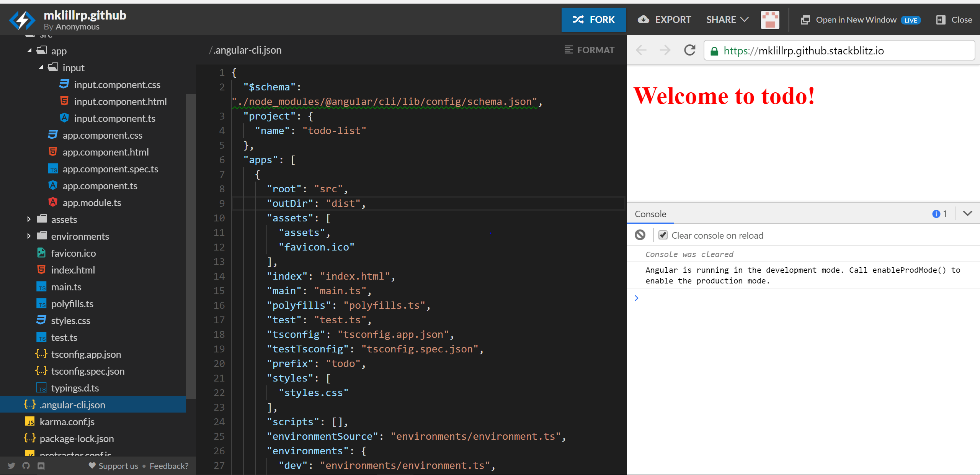Viewport: 980px width, 475px height.
Task: Open the Discord chat icon in footer
Action: tap(41, 465)
